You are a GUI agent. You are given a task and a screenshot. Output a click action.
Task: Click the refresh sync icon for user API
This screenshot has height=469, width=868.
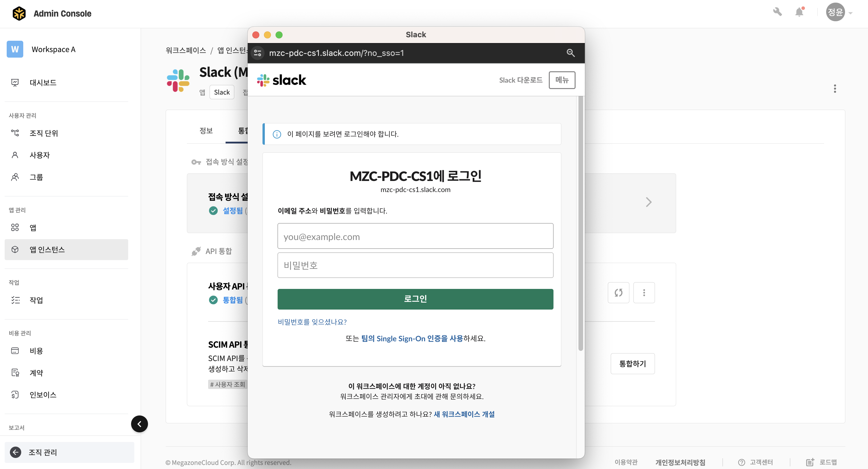pyautogui.click(x=618, y=293)
